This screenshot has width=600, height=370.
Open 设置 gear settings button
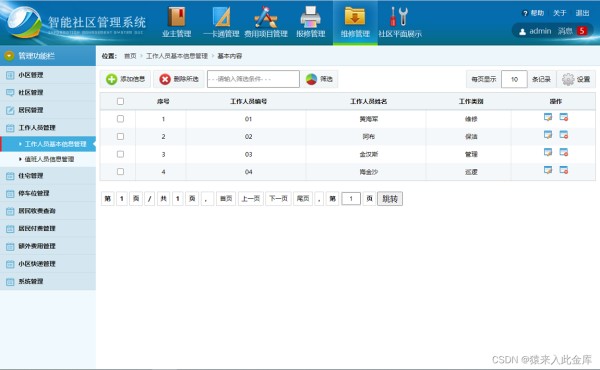click(576, 79)
